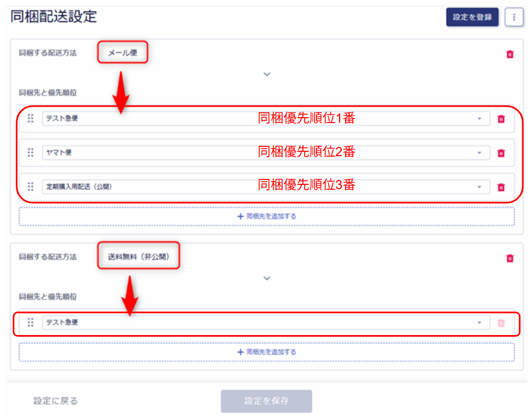Click the 送料無料(非公開) delivery method label
The height and width of the screenshot is (418, 532).
[x=139, y=256]
